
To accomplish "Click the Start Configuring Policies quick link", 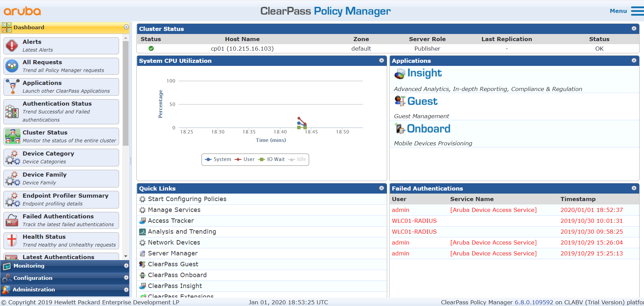I will [143, 199].
